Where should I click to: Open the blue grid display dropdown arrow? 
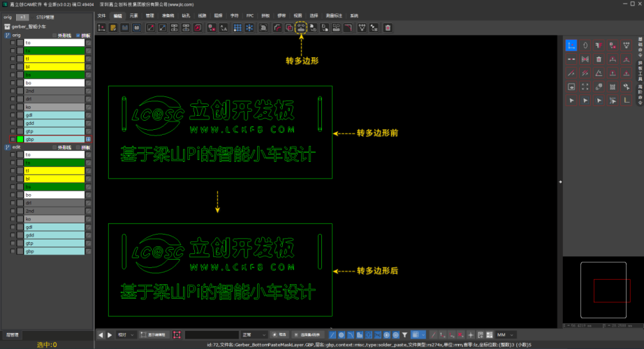pos(423,335)
